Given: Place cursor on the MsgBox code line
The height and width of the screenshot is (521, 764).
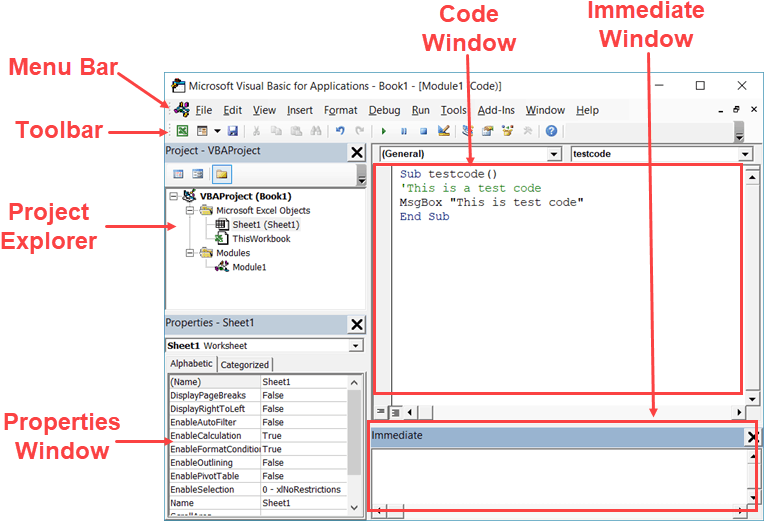Looking at the screenshot, I should click(492, 202).
